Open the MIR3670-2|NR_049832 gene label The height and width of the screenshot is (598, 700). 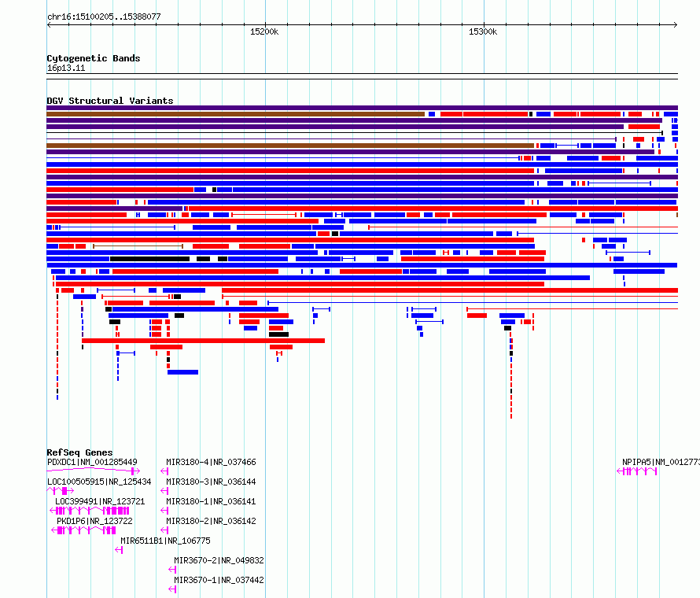tap(219, 560)
